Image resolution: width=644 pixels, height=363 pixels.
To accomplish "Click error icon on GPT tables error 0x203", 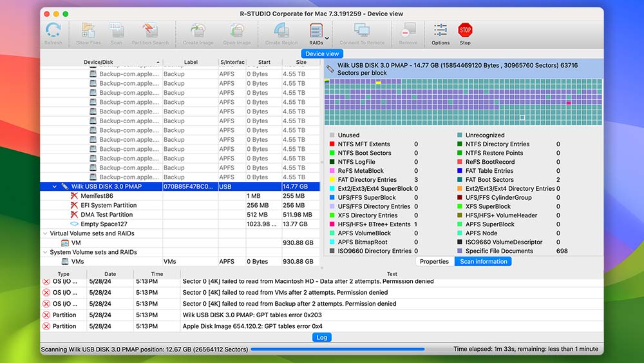I will pyautogui.click(x=46, y=315).
